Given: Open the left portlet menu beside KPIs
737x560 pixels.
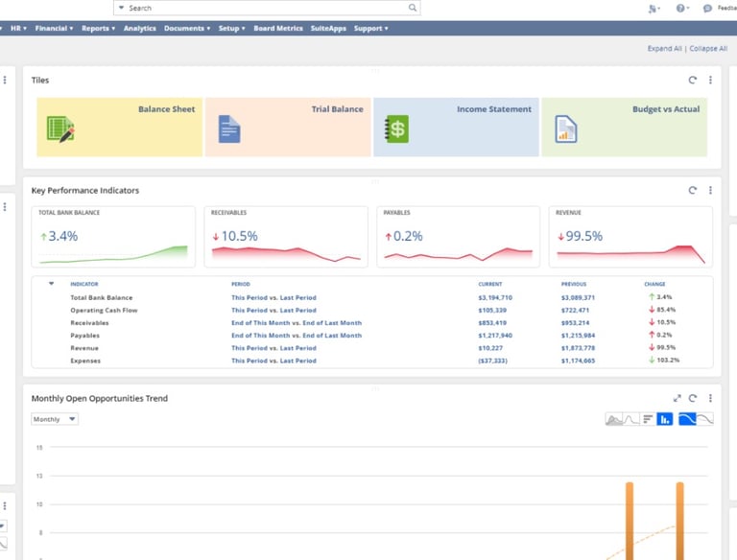Looking at the screenshot, I should tap(5, 207).
